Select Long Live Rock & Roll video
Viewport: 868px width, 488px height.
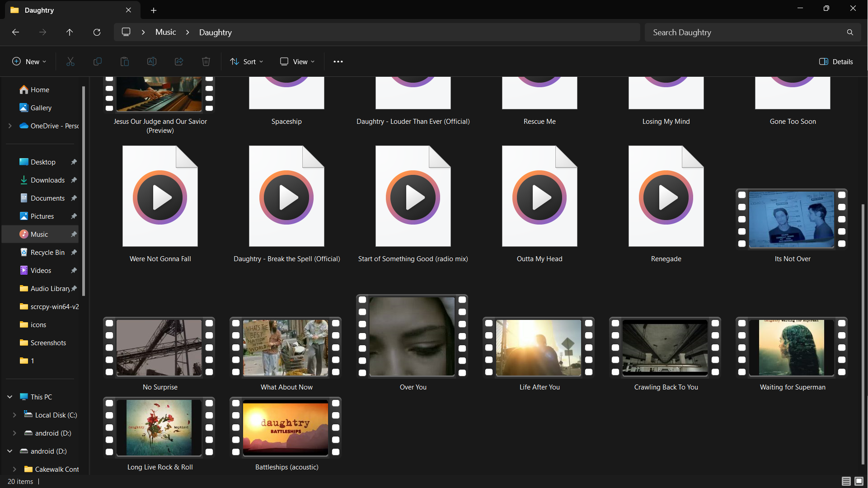point(159,427)
